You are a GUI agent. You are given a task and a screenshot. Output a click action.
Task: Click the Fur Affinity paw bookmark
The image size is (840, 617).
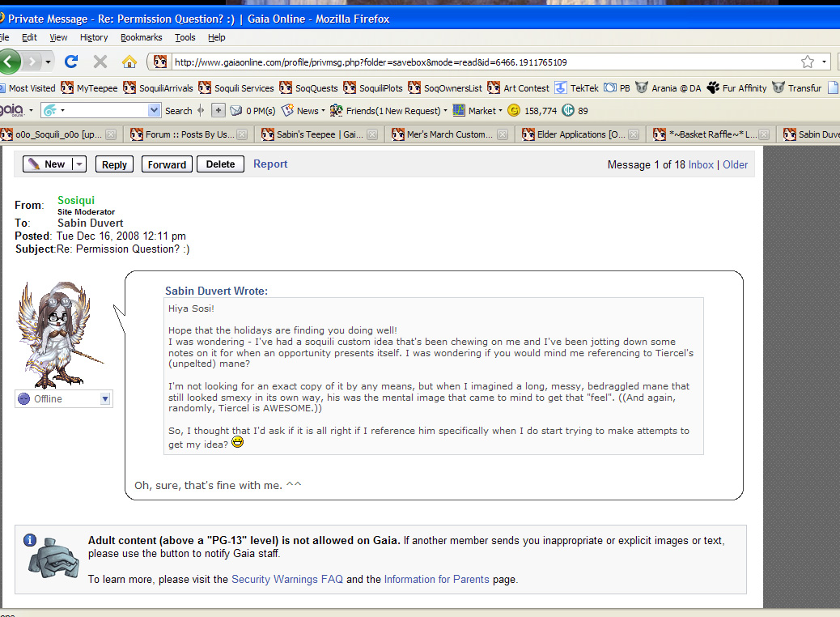tap(714, 87)
